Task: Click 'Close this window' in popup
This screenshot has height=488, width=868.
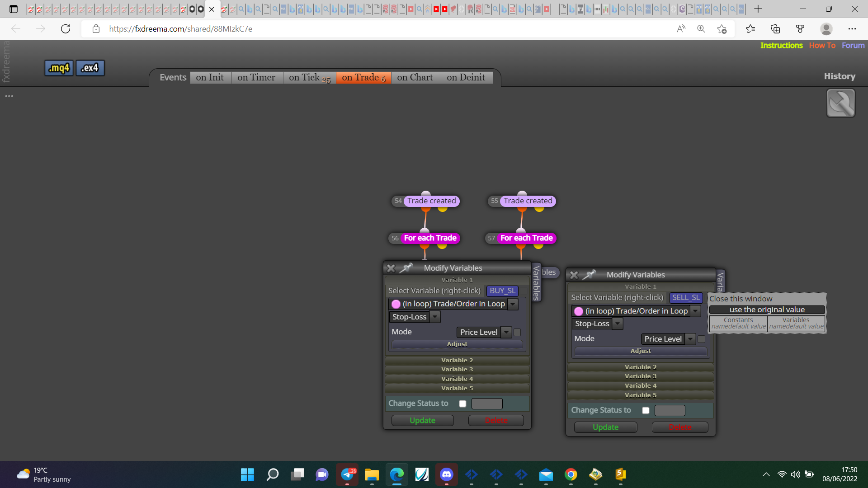Action: [741, 299]
